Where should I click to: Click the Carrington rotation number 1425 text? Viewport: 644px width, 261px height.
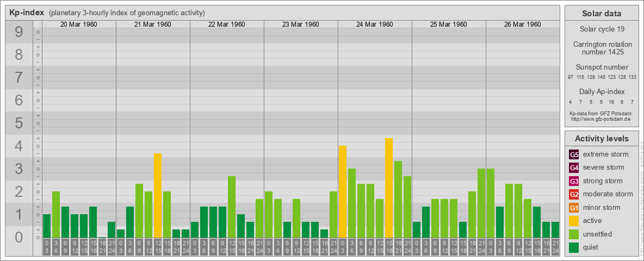pos(602,48)
